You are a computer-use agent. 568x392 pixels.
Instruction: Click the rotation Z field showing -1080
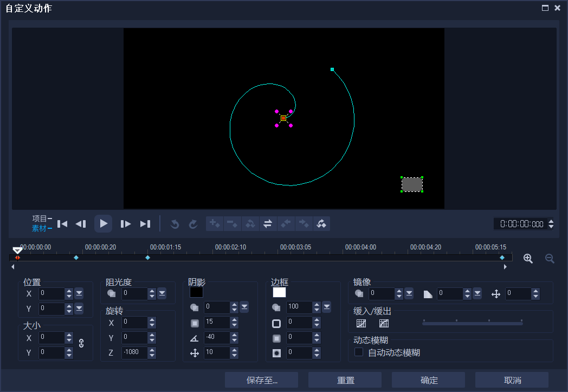[134, 352]
